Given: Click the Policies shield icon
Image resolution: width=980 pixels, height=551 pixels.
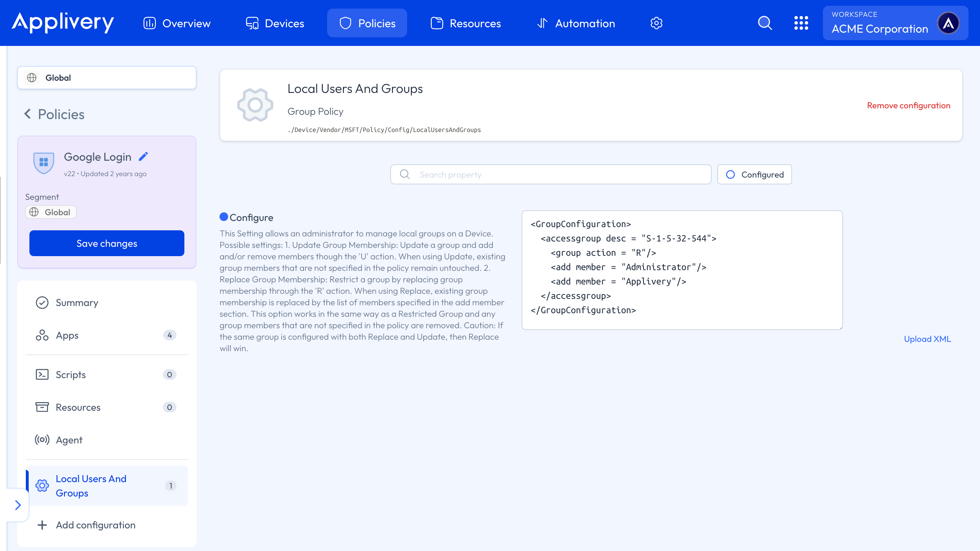Looking at the screenshot, I should point(345,23).
